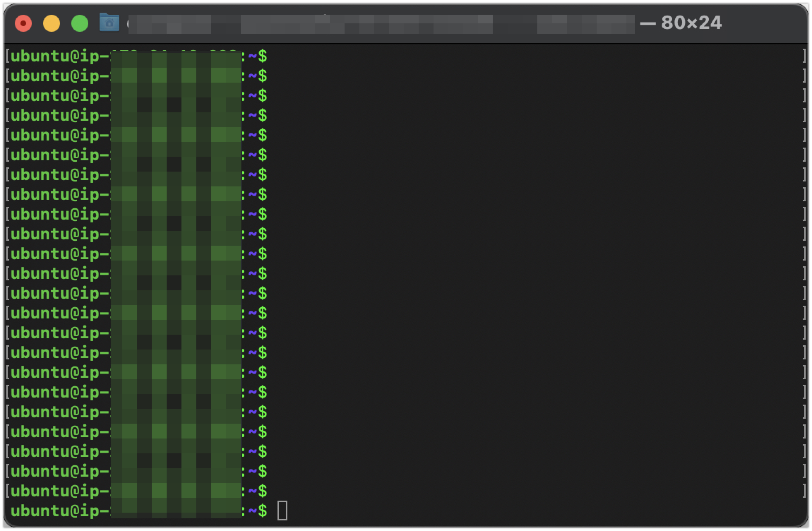
Task: Click the dollar sign on the first prompt line
Action: pyautogui.click(x=263, y=56)
